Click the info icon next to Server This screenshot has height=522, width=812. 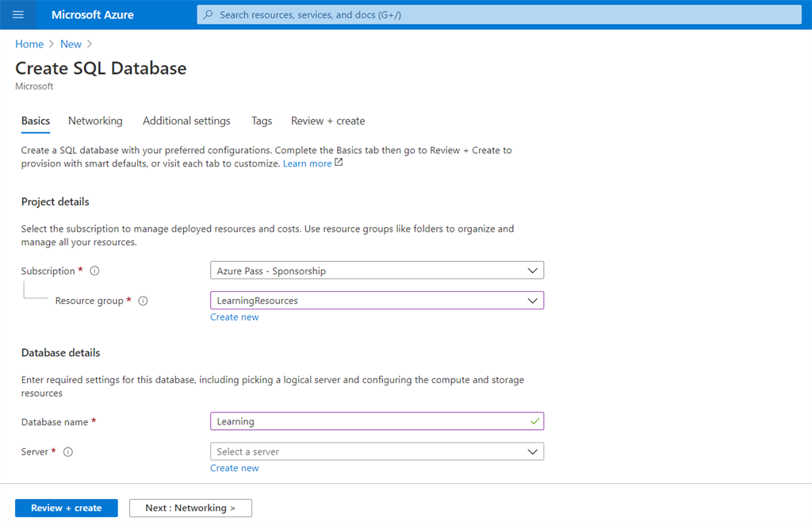click(68, 451)
